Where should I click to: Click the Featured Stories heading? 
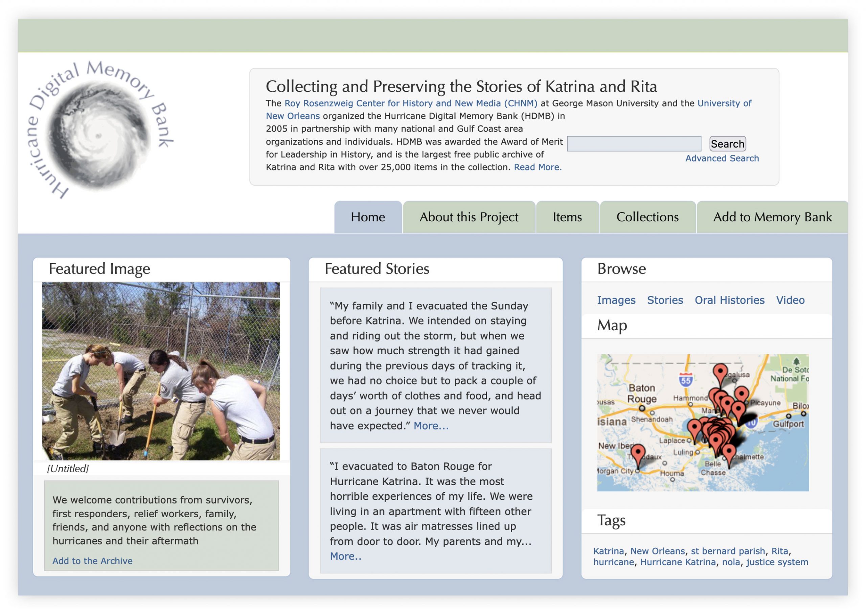(377, 268)
